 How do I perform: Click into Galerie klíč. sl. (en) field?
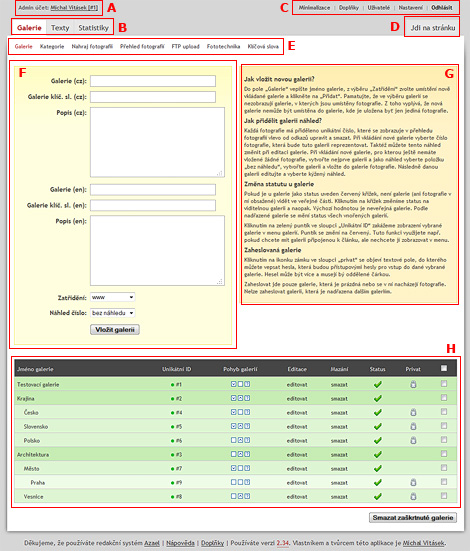pyautogui.click(x=153, y=205)
